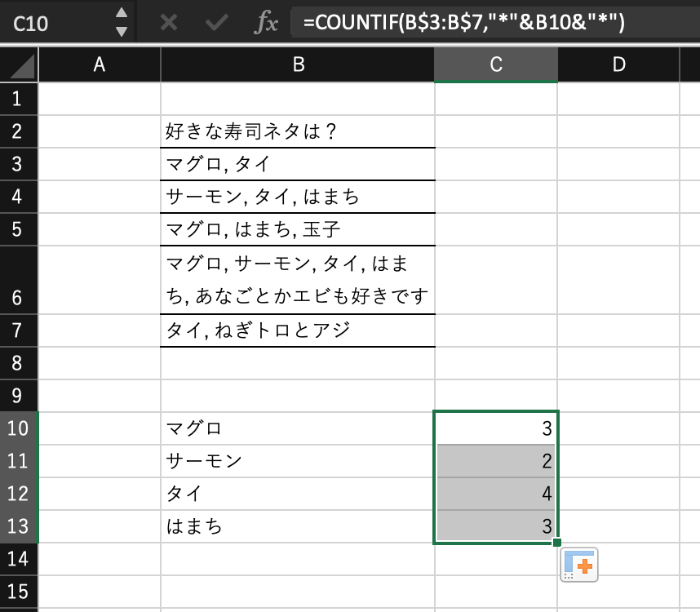Screen dimensions: 700x612
Task: Select row 11 header
Action: pyautogui.click(x=19, y=461)
